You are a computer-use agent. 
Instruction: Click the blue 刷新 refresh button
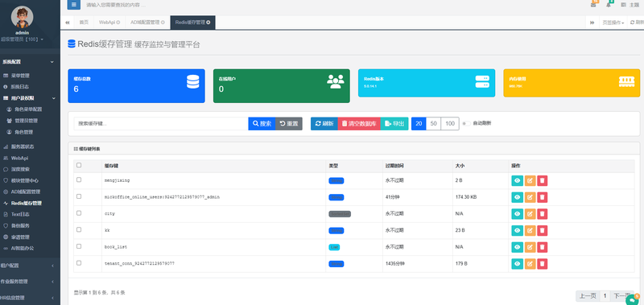[324, 124]
